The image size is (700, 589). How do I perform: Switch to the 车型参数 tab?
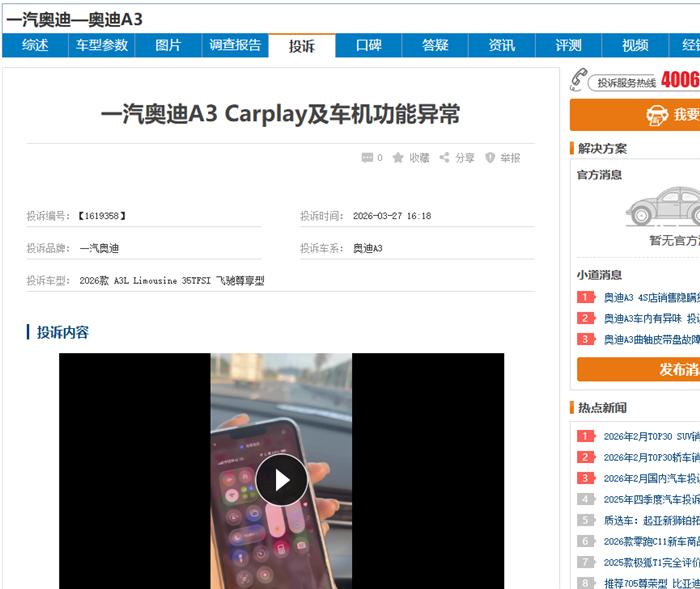click(101, 45)
